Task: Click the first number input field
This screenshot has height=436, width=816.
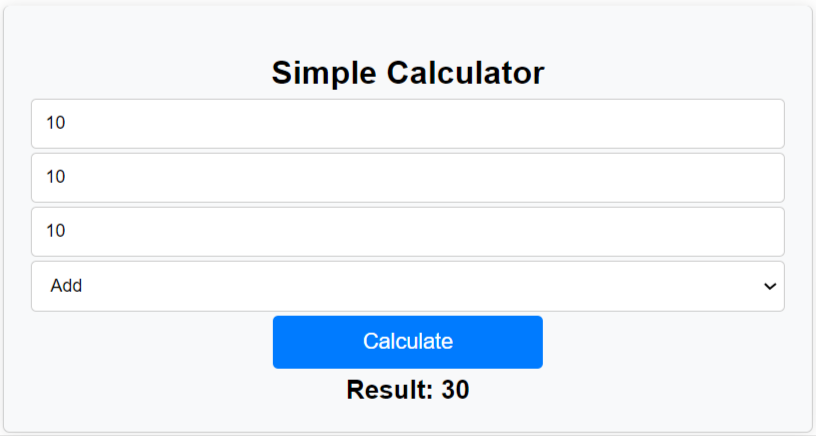Action: [x=407, y=124]
